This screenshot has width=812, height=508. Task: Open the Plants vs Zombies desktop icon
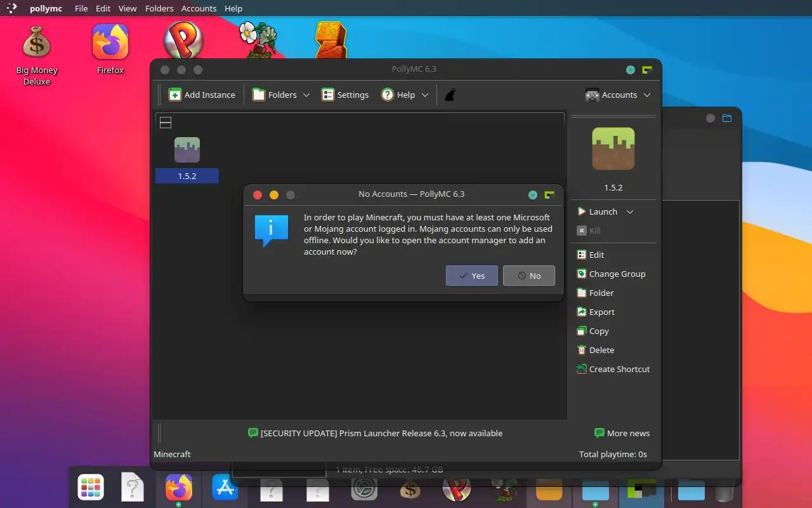pos(258,40)
